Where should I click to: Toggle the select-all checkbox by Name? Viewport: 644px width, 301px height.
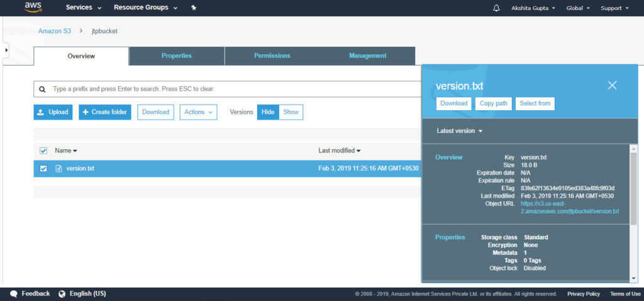43,151
